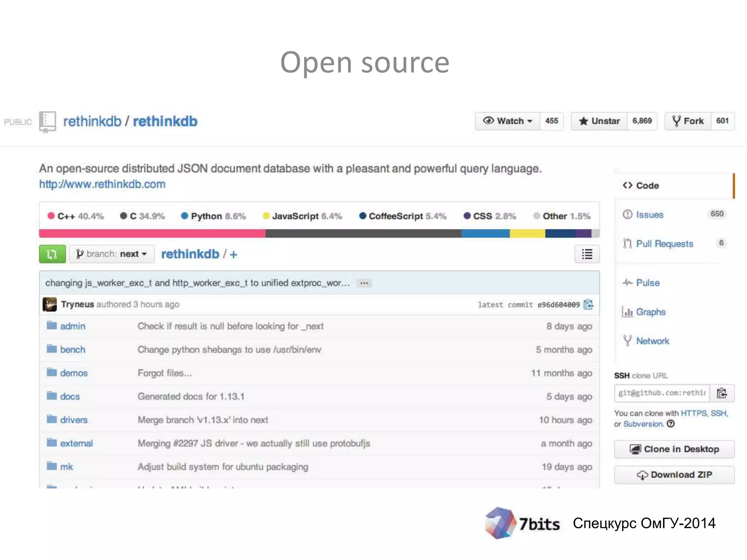The image size is (747, 560).
Task: Click the green compare and review button
Action: [53, 254]
